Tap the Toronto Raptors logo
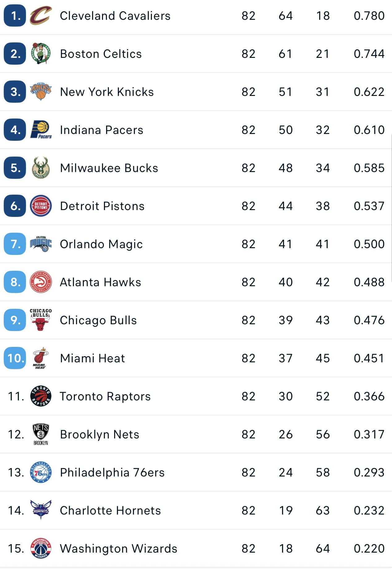The width and height of the screenshot is (392, 569). [41, 396]
